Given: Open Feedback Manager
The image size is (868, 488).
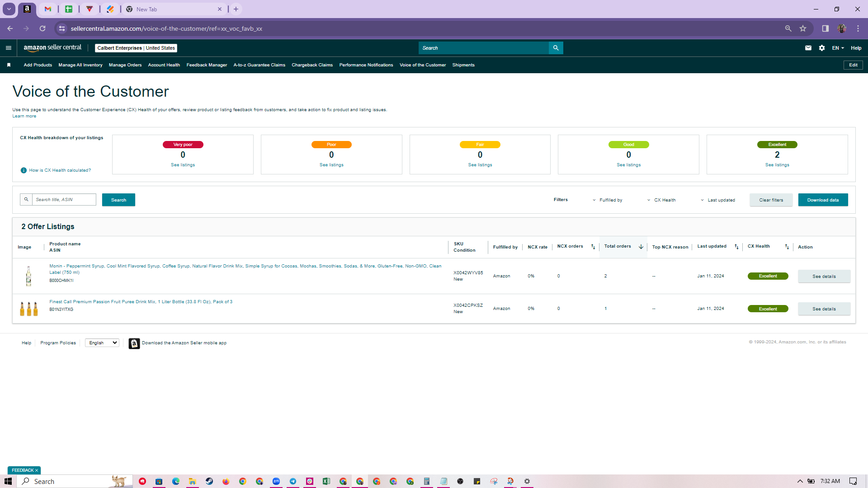Looking at the screenshot, I should [207, 65].
